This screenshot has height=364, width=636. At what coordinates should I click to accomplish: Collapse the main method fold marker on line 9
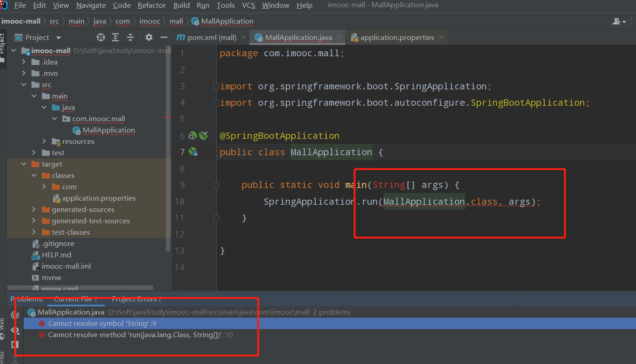pyautogui.click(x=216, y=185)
